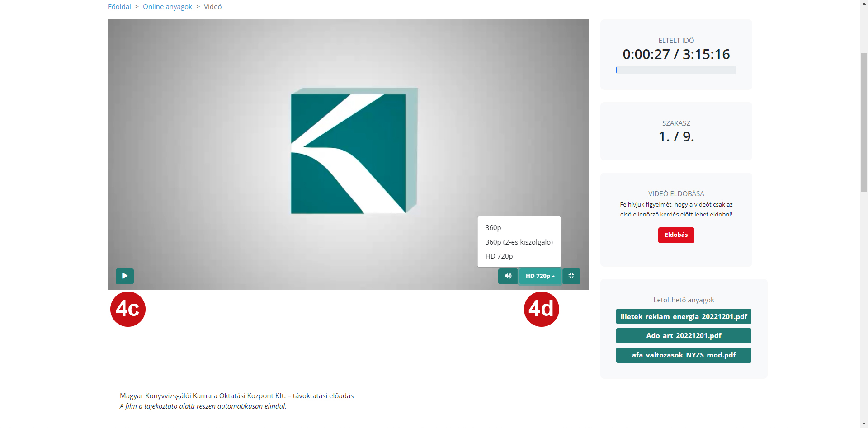Download the Ado_art_20221201.pdf file
The height and width of the screenshot is (428, 868).
click(683, 336)
